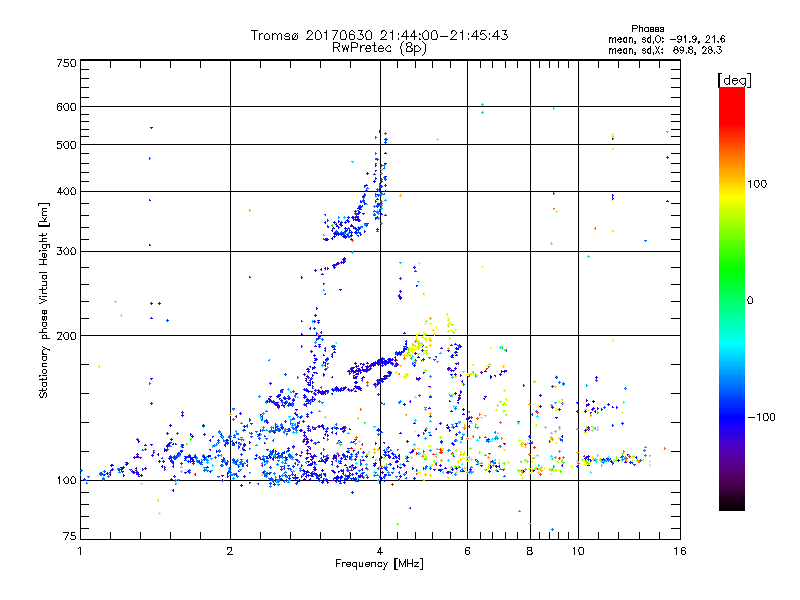Click the '-100' colorbar tick label
The height and width of the screenshot is (600, 800).
[x=761, y=417]
